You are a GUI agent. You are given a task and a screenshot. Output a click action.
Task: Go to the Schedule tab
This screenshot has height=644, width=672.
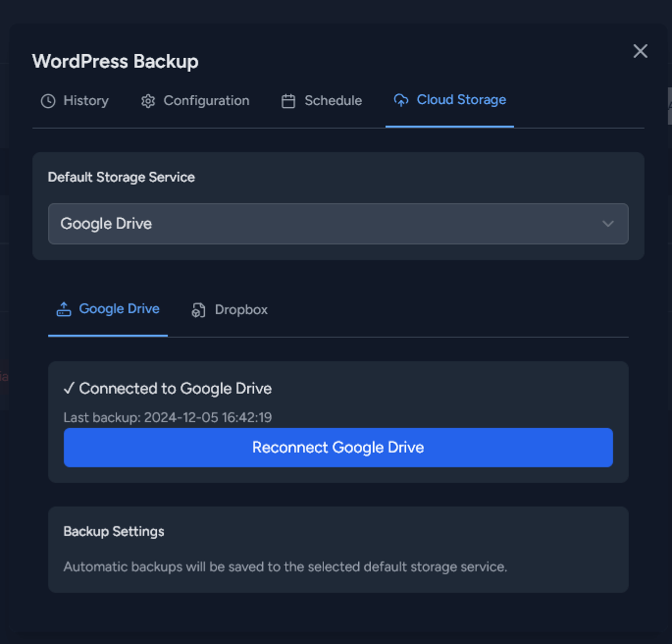pyautogui.click(x=322, y=101)
